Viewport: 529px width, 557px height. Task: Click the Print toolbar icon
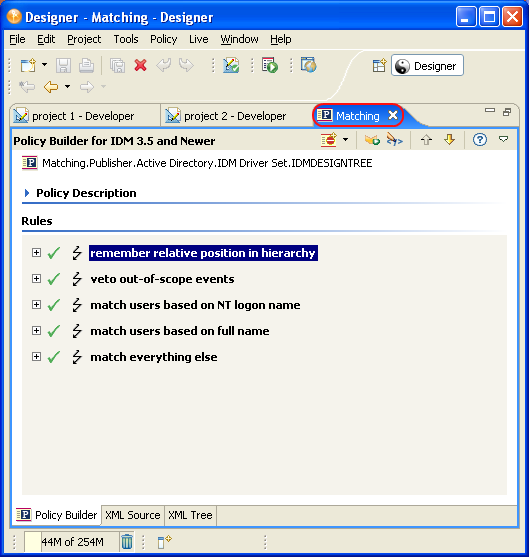pyautogui.click(x=86, y=66)
